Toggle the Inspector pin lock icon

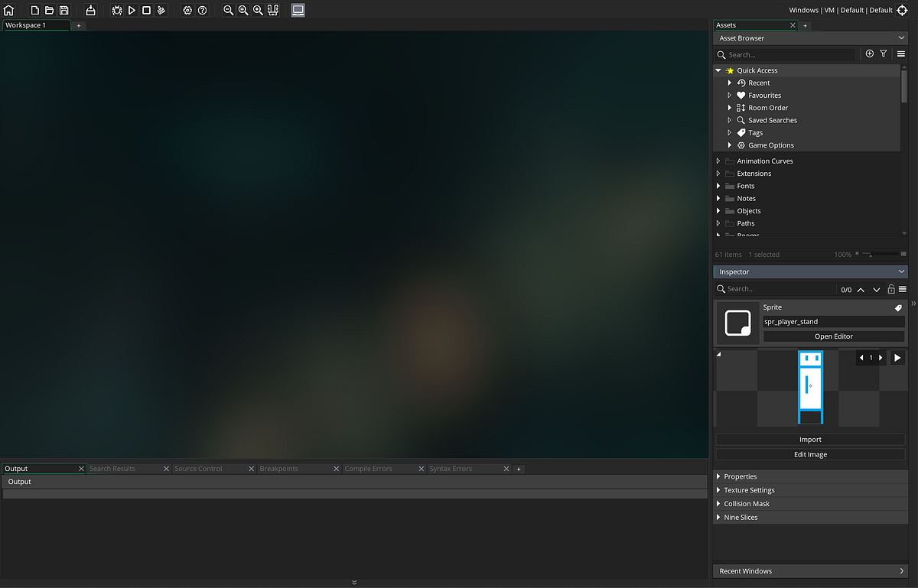pos(891,289)
